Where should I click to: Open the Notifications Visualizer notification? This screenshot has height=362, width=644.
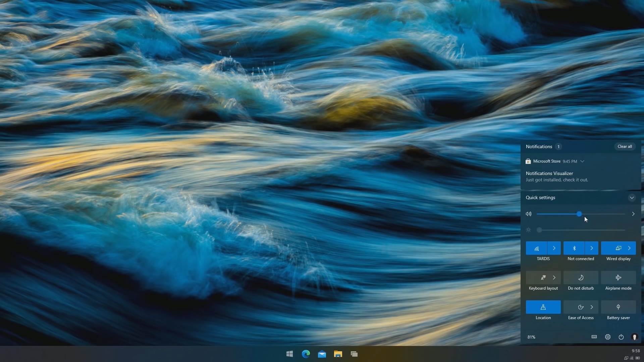557,177
